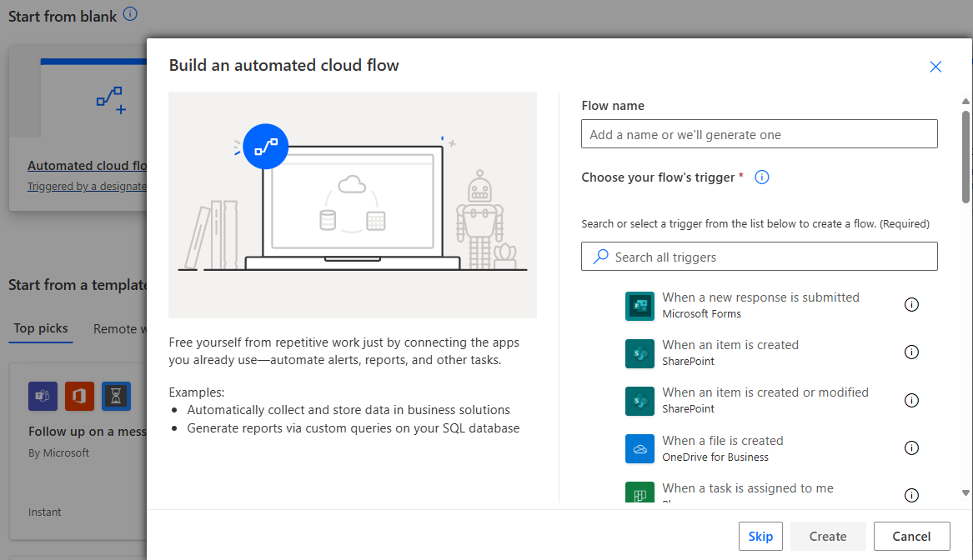
Task: Click the Create button
Action: 827,536
